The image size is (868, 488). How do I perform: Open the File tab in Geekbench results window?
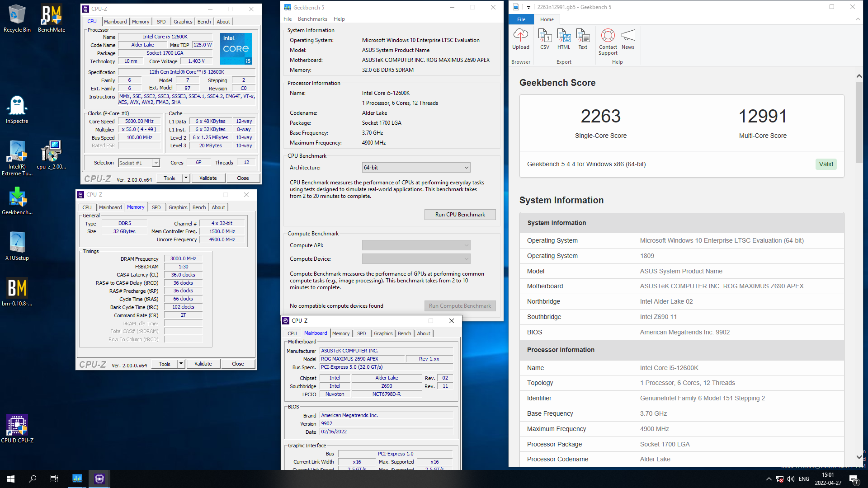[521, 19]
